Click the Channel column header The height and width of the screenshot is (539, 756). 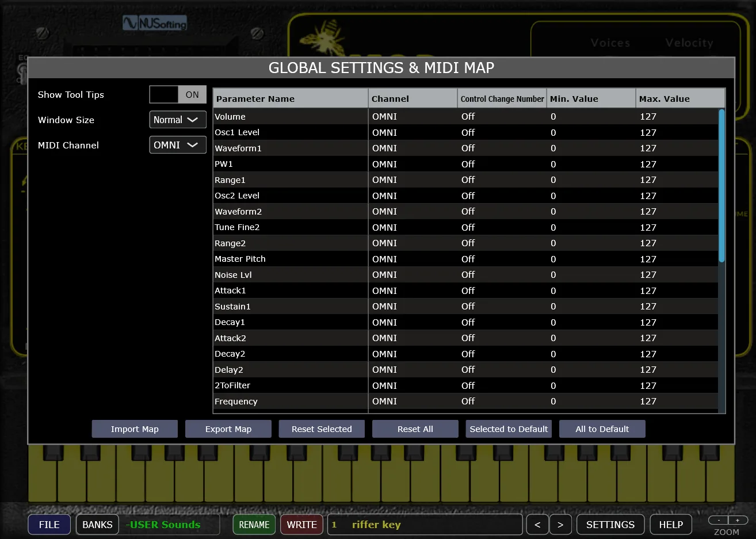[x=413, y=98]
